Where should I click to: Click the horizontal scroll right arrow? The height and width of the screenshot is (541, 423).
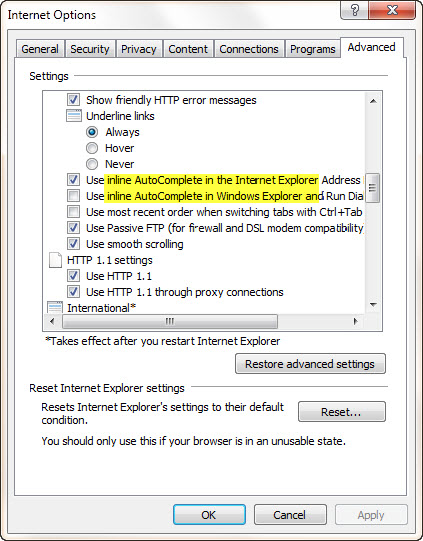pyautogui.click(x=355, y=322)
